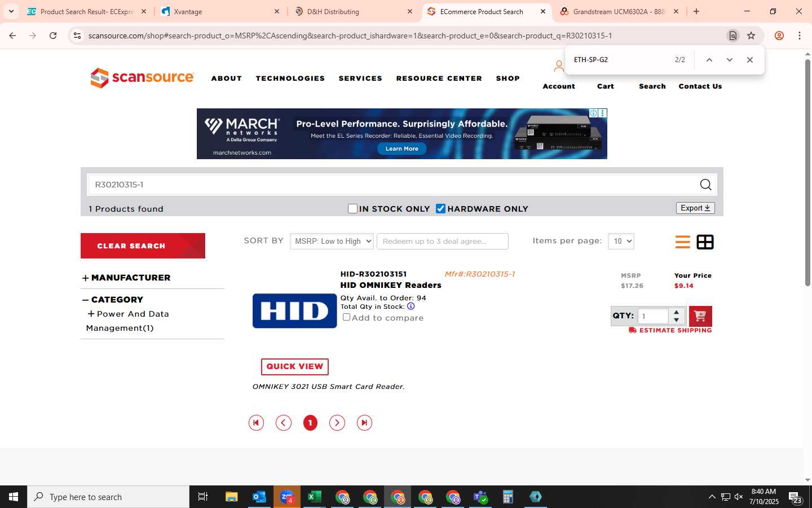The image size is (812, 508).
Task: Open Microsoft Teams from the taskbar
Action: click(480, 497)
